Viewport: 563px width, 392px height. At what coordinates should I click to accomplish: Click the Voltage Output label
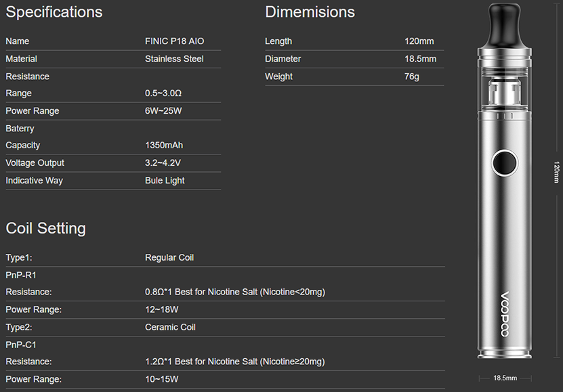click(35, 162)
